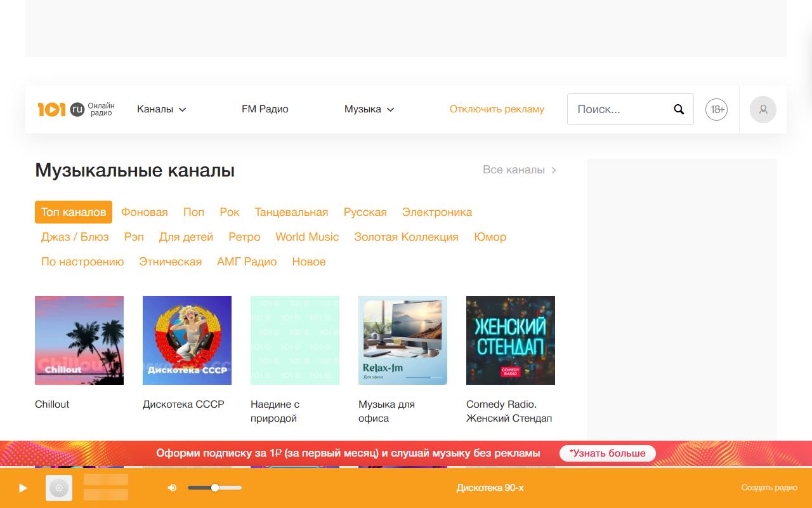Open Все каналы link
The image size is (812, 508).
click(520, 170)
